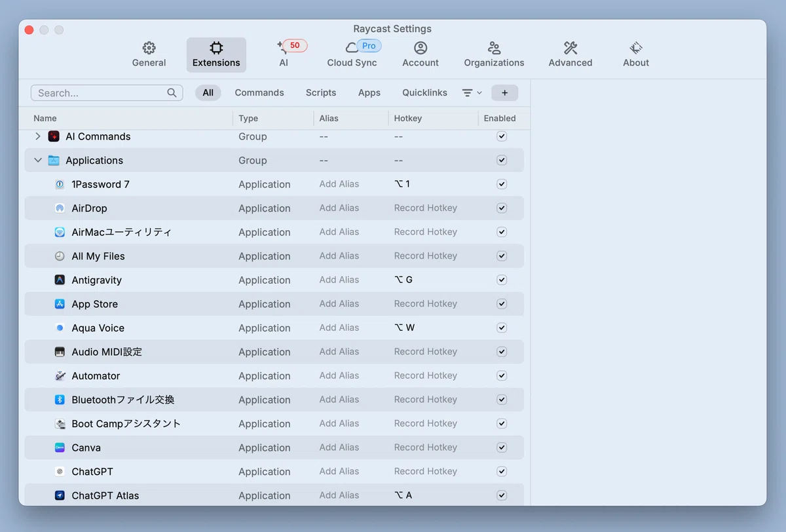Expand the AI Commands group
The image size is (786, 532).
[37, 136]
